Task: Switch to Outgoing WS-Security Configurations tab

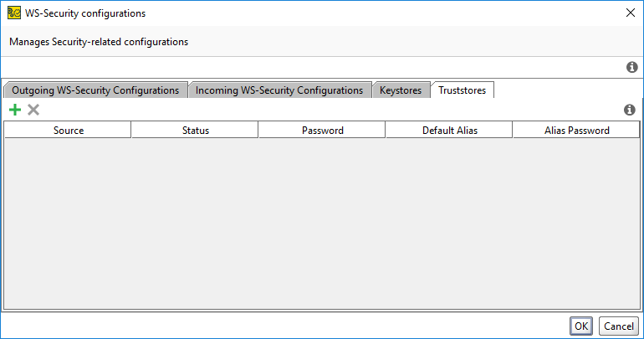Action: point(95,90)
